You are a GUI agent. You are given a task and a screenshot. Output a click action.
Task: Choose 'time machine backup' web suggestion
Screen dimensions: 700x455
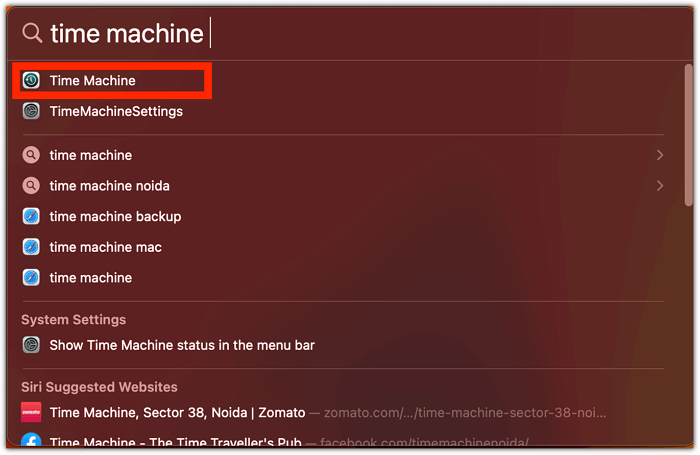[x=115, y=216]
